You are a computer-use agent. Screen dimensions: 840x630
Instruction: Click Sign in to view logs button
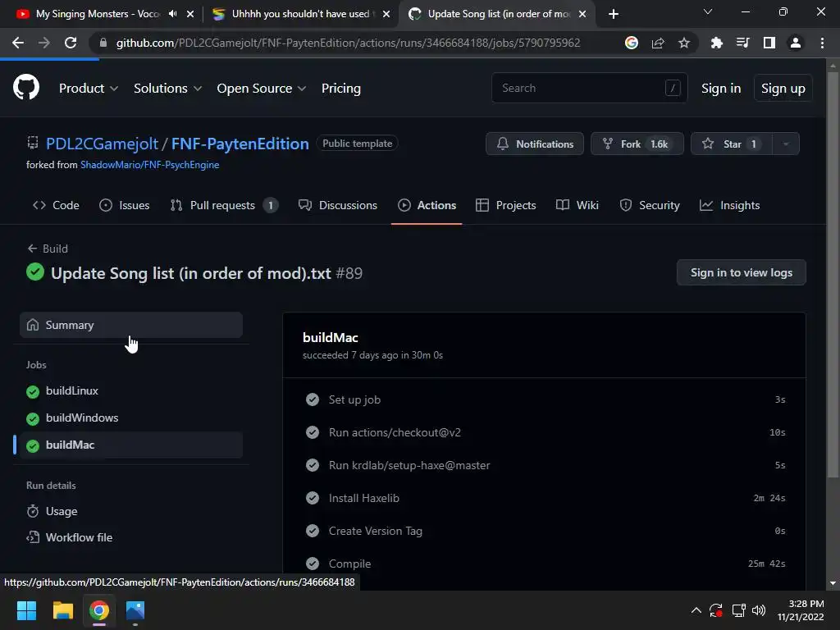click(x=742, y=272)
